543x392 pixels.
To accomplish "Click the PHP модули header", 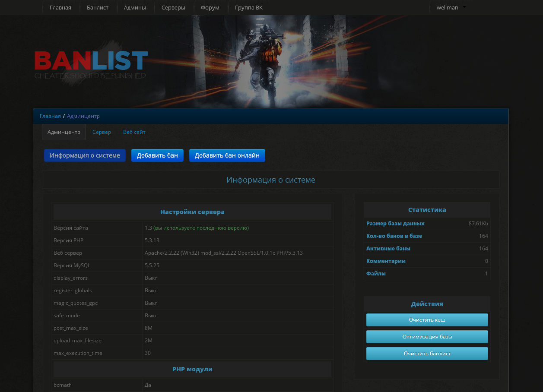I will (192, 369).
